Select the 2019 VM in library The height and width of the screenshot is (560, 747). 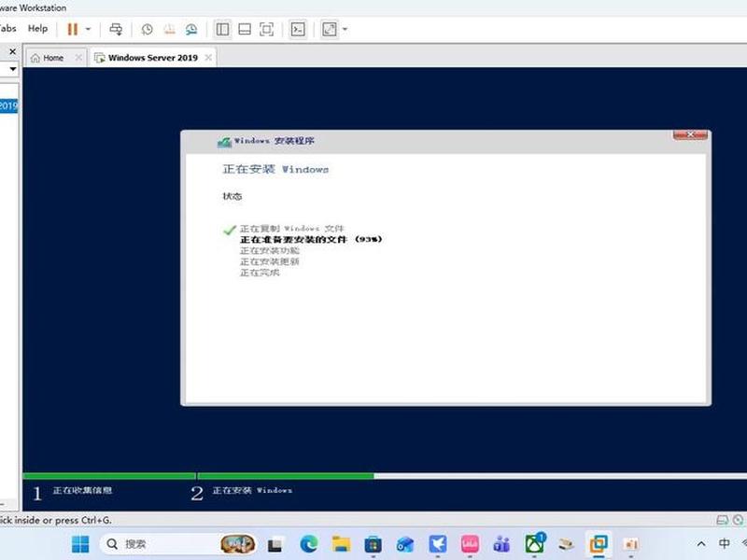coord(8,105)
